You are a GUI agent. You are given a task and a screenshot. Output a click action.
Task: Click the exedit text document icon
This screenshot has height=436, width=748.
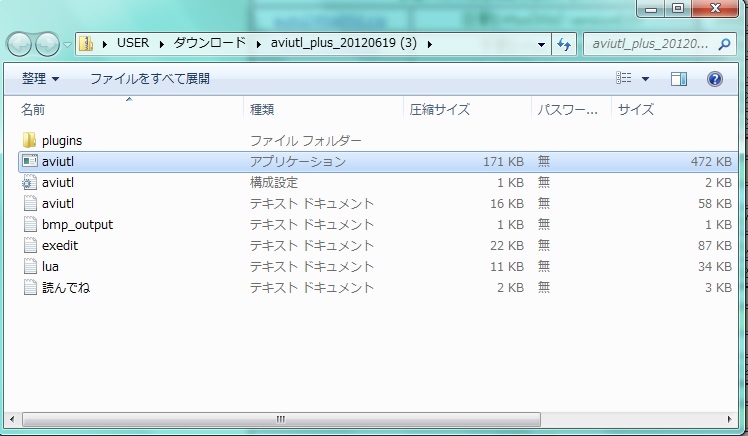pos(30,245)
